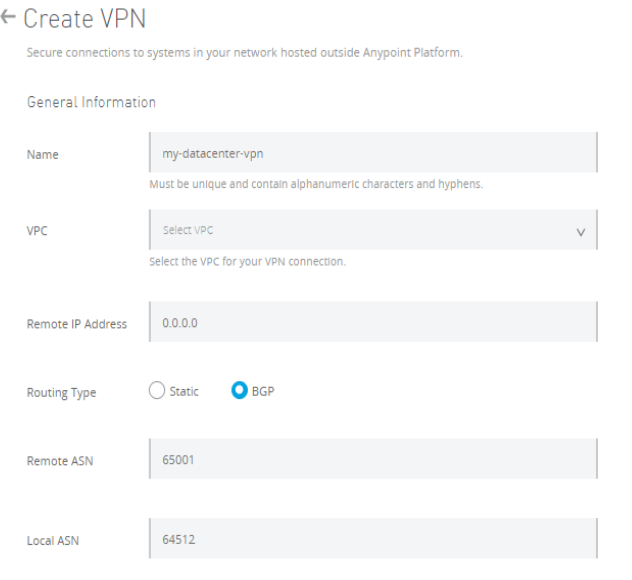Click the Local ASN label

click(52, 541)
